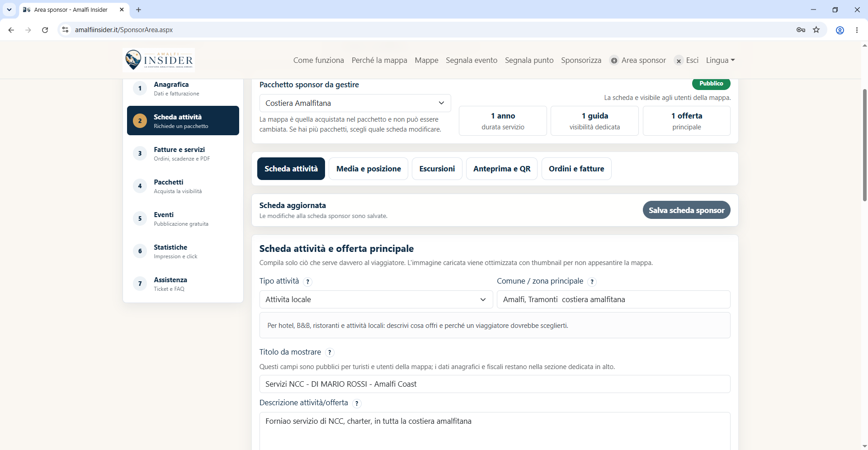
Task: Click the 1 guida visibilità dedicata card
Action: click(x=594, y=121)
